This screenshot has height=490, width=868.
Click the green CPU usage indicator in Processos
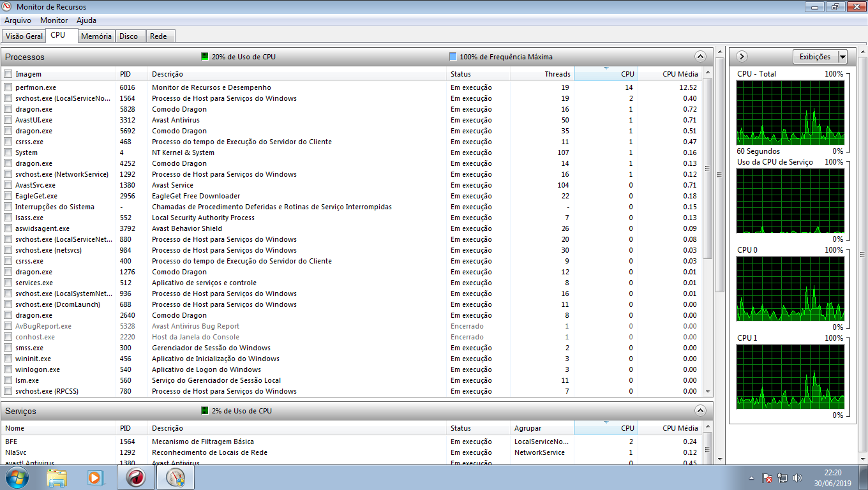coord(205,57)
